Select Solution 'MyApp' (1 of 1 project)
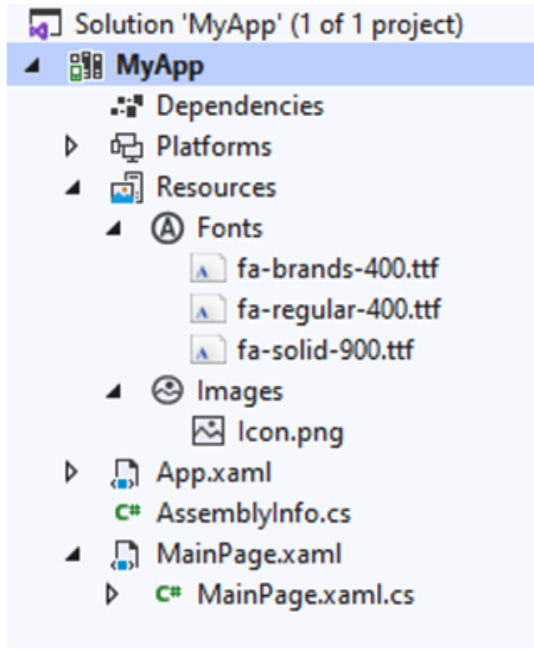 coord(269,25)
